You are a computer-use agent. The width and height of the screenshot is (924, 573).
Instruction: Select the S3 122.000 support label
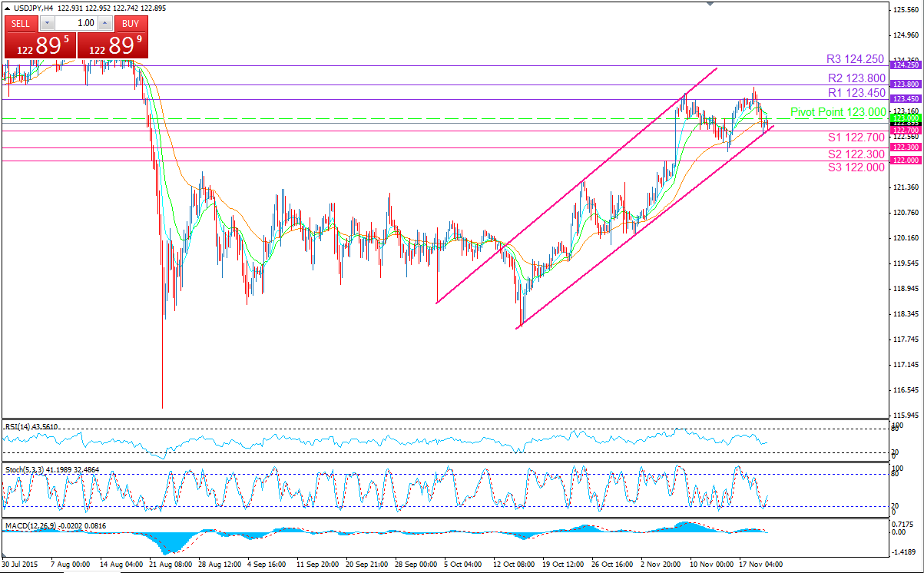[856, 167]
